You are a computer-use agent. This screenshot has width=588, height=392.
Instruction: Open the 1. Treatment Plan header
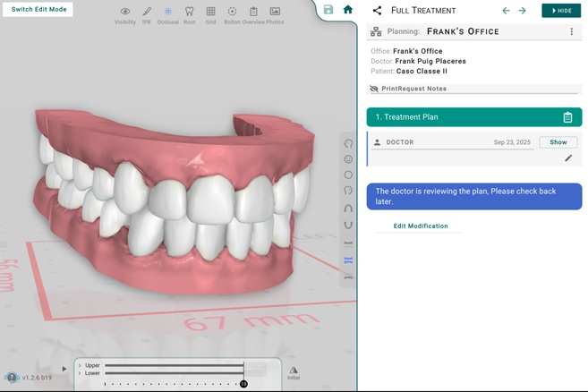coord(474,117)
